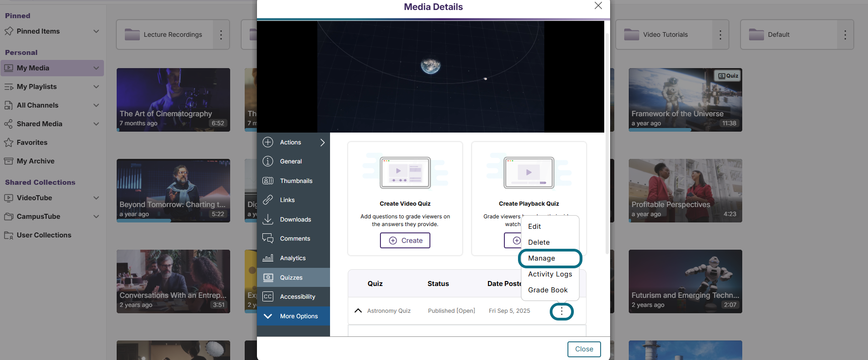Click the My Media play icon
This screenshot has width=868, height=360.
(9, 68)
